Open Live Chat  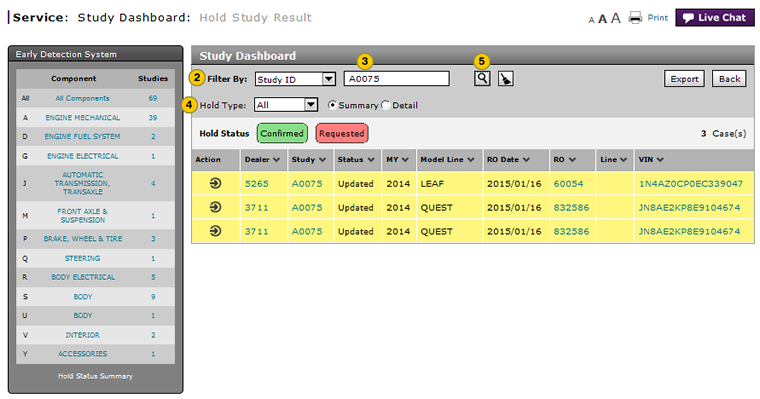(x=714, y=18)
